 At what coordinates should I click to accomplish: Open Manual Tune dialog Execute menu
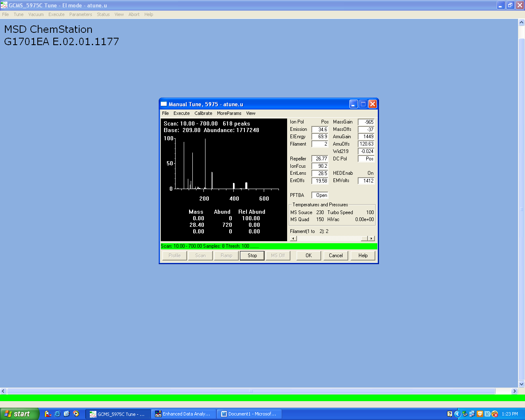point(181,113)
